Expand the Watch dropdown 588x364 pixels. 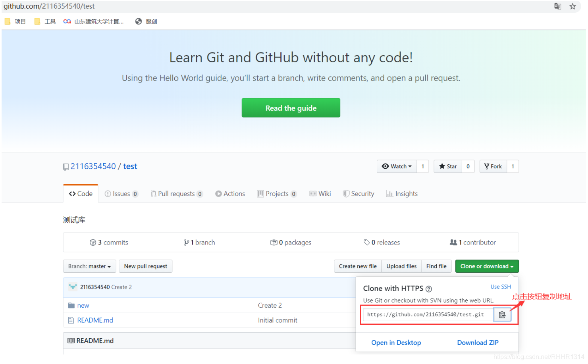pyautogui.click(x=397, y=166)
